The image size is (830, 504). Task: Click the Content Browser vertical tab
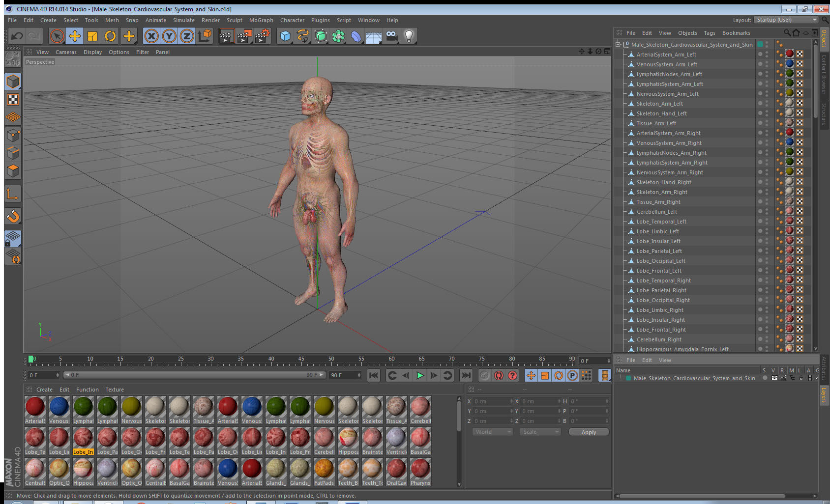coord(824,74)
